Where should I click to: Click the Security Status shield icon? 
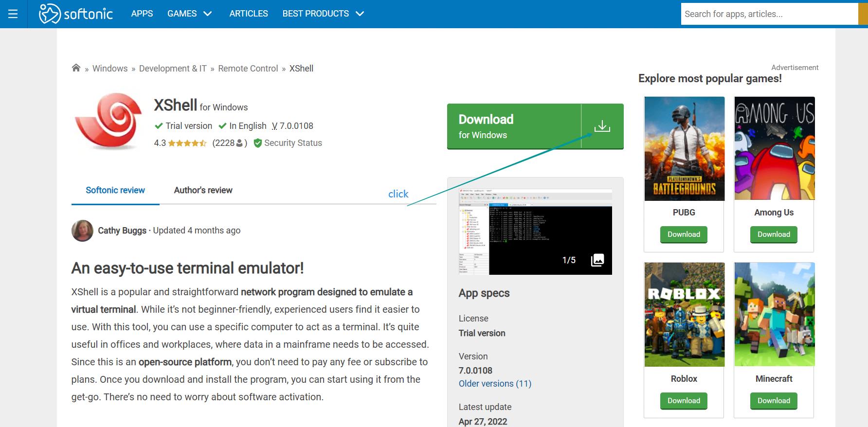click(258, 143)
